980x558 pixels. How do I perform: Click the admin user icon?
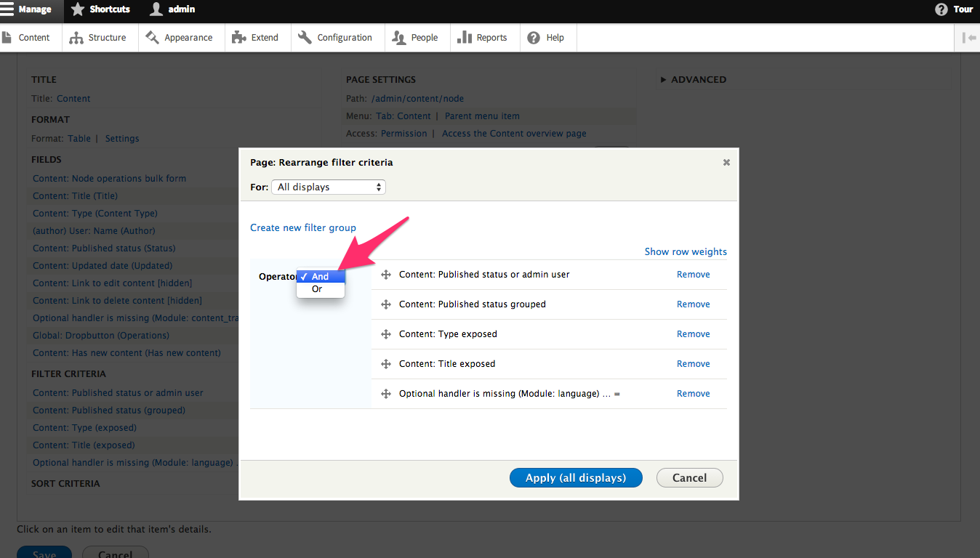(156, 9)
